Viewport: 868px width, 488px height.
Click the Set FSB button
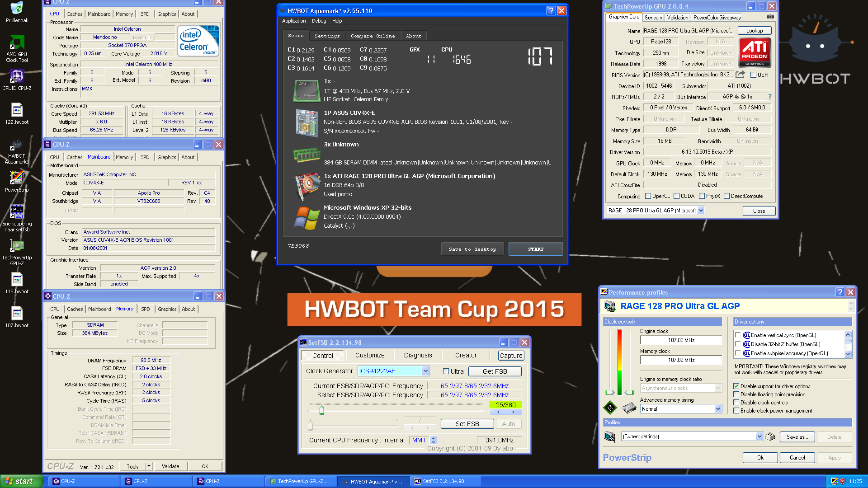[x=467, y=424]
